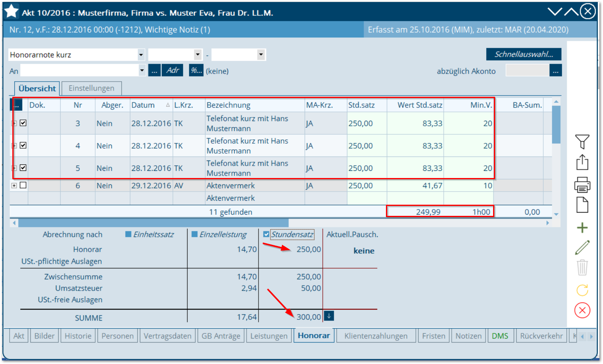
Task: Open the Honorarnote kurz dropdown
Action: click(141, 55)
